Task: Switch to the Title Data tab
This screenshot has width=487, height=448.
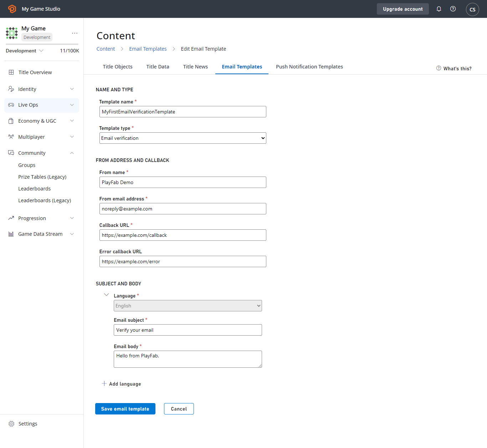Action: [158, 67]
